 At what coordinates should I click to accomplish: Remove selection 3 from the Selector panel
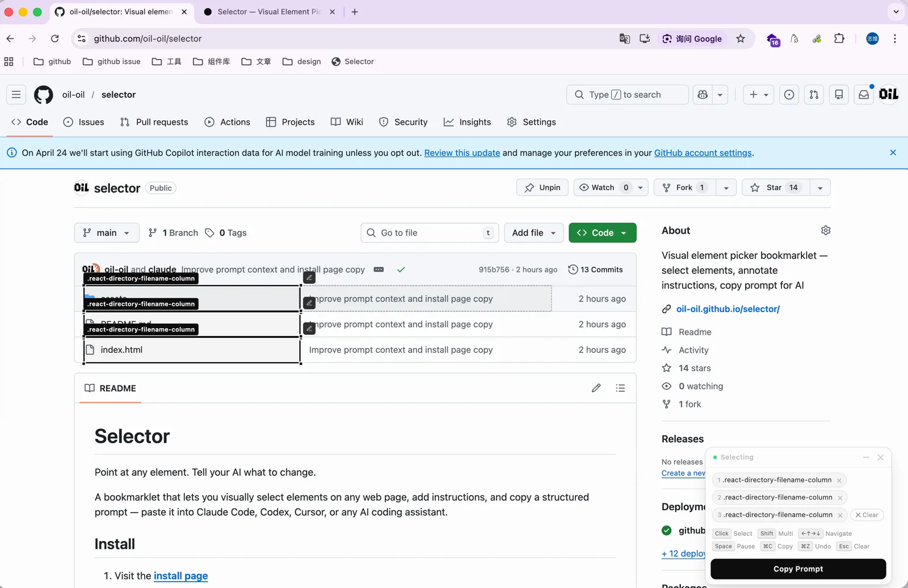[840, 515]
